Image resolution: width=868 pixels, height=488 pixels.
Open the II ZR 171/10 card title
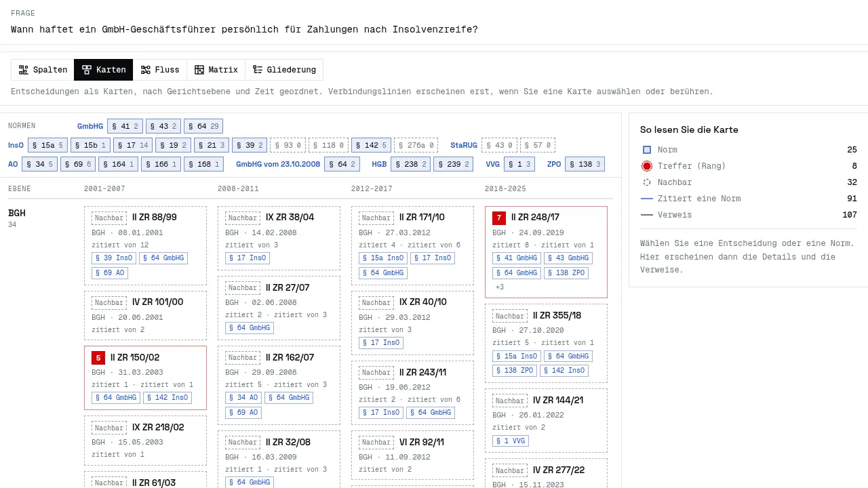coord(422,218)
